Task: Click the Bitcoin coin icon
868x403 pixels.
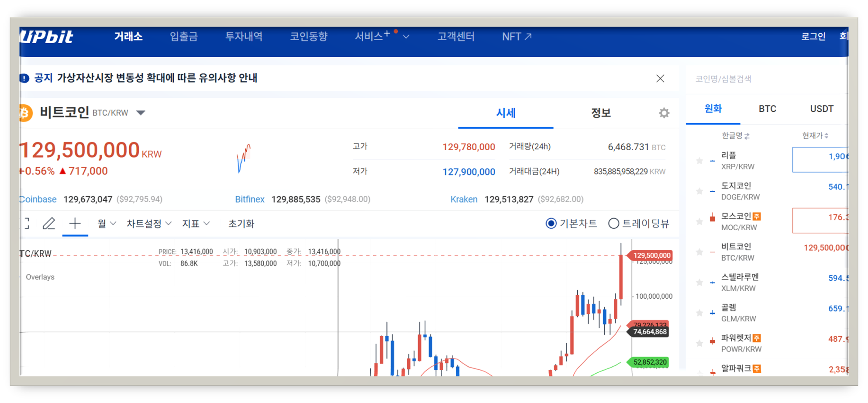Action: pyautogui.click(x=26, y=113)
